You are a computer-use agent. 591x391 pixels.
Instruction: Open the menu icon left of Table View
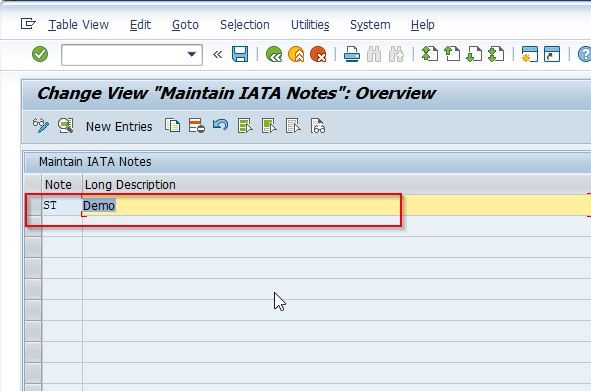[28, 24]
